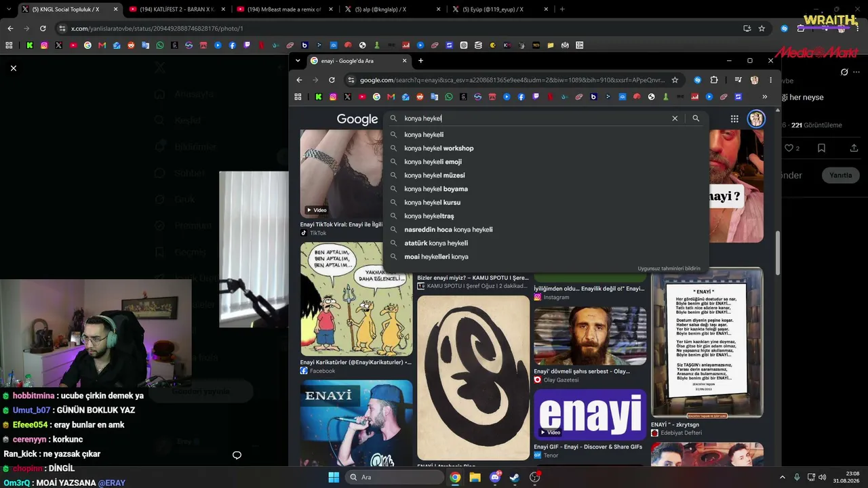Click the Windows taskbar search box
The width and height of the screenshot is (868, 488).
(394, 477)
